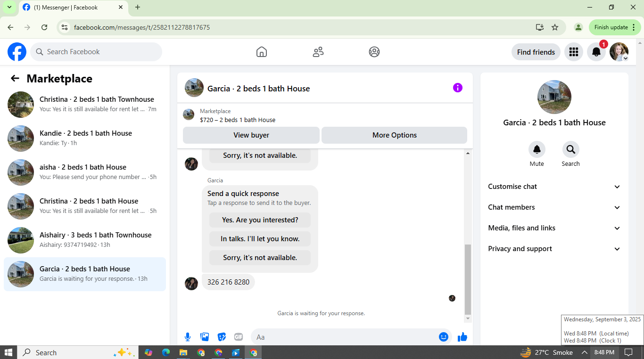Image resolution: width=644 pixels, height=359 pixels.
Task: Show hidden system tray icons
Action: pyautogui.click(x=585, y=352)
